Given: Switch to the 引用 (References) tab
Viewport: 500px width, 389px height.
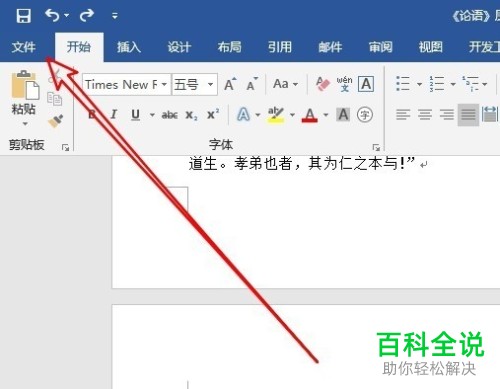Looking at the screenshot, I should click(280, 47).
